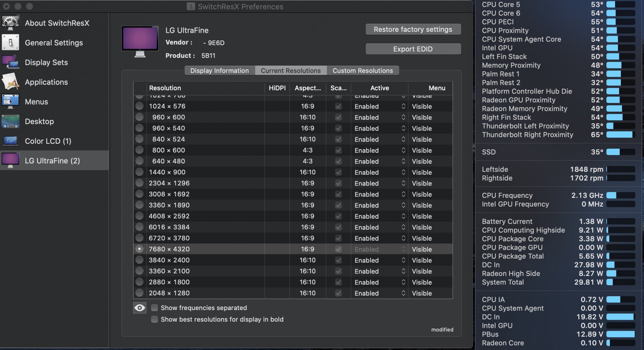Click the PBus voltage bar

click(x=620, y=334)
